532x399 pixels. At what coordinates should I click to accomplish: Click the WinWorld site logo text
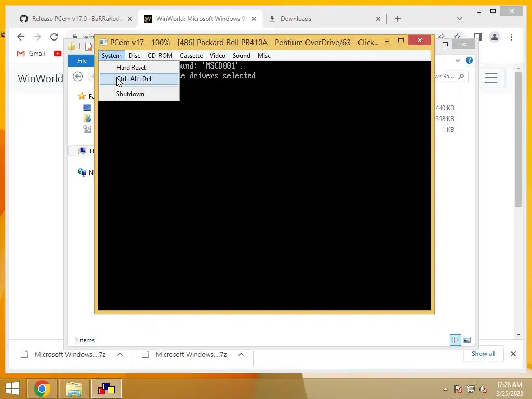click(x=40, y=78)
